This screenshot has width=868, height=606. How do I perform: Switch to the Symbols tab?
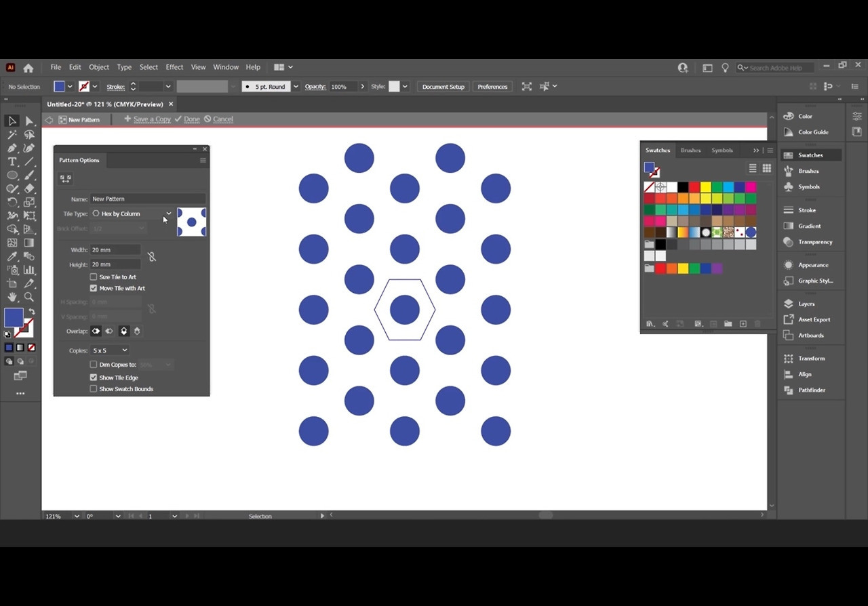pos(722,150)
